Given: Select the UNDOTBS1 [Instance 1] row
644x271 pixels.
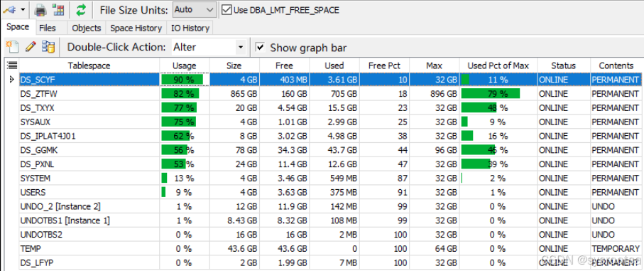Looking at the screenshot, I should [x=330, y=220].
